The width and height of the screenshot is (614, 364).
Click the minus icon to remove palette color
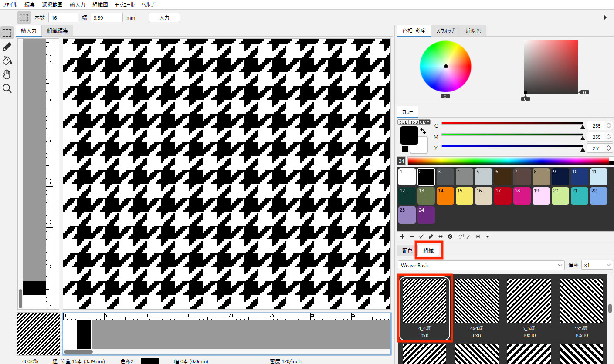(412, 236)
